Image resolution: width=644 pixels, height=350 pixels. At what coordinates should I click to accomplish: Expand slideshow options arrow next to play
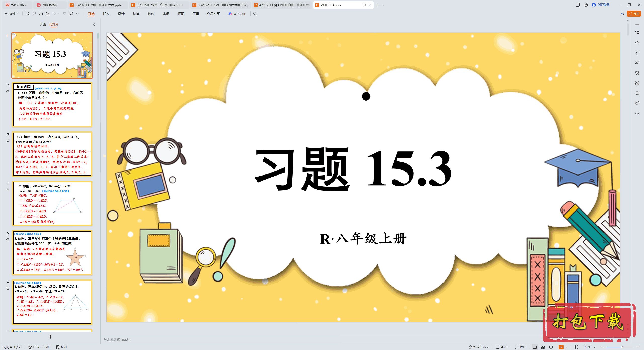click(x=567, y=347)
